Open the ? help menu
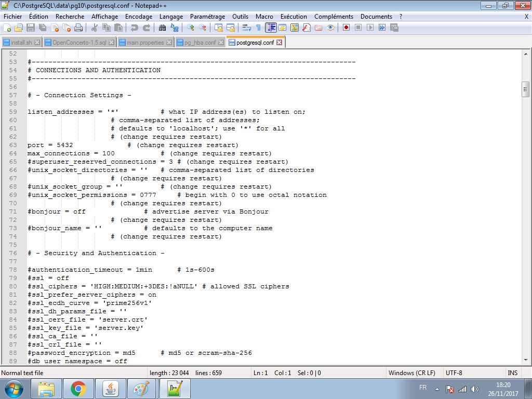Image resolution: width=532 pixels, height=399 pixels. [401, 17]
